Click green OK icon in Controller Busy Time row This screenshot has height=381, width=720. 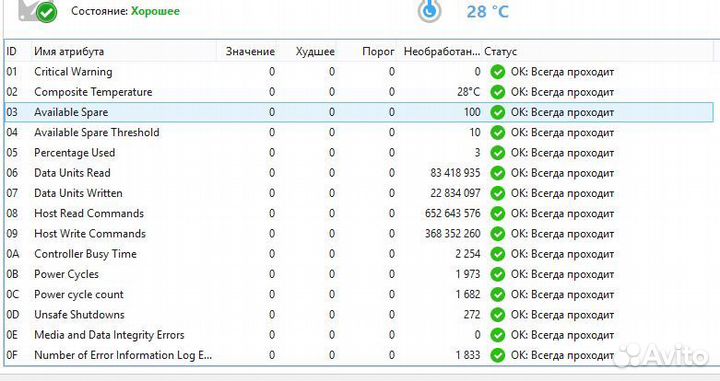pyautogui.click(x=497, y=254)
